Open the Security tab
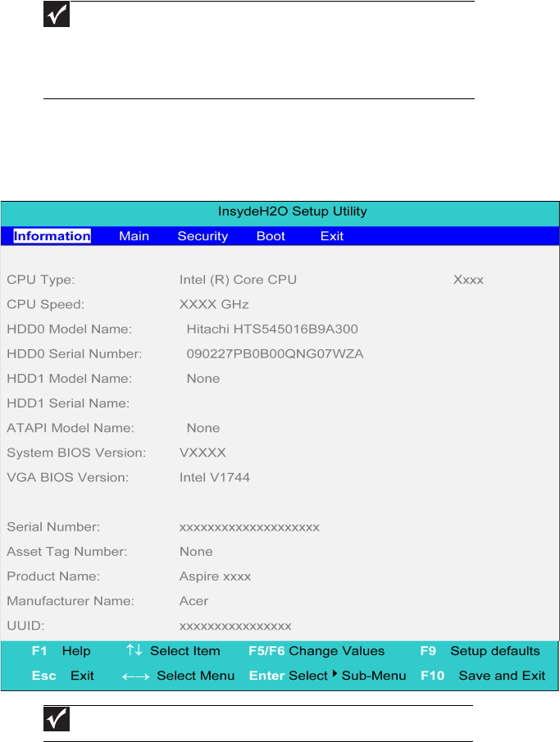The image size is (560, 742). (x=203, y=236)
